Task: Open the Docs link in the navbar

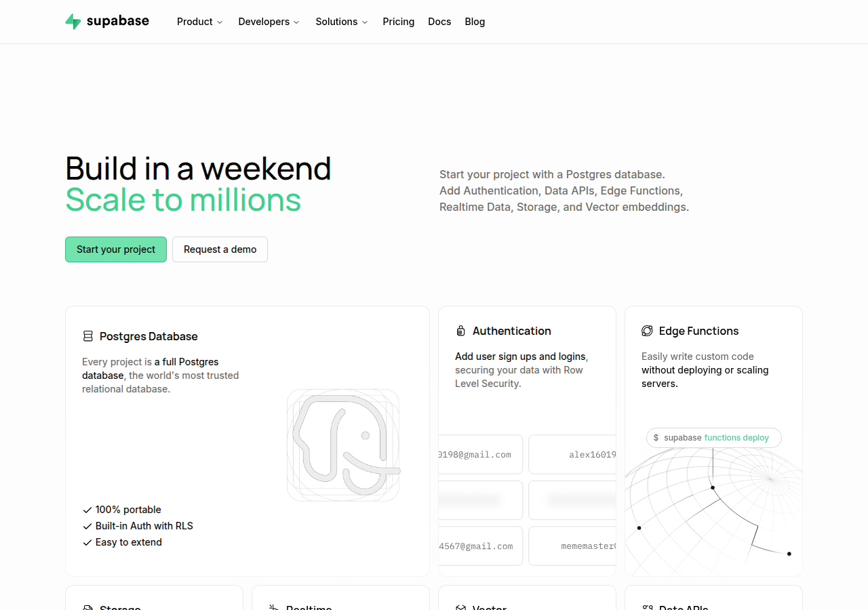Action: 439,22
